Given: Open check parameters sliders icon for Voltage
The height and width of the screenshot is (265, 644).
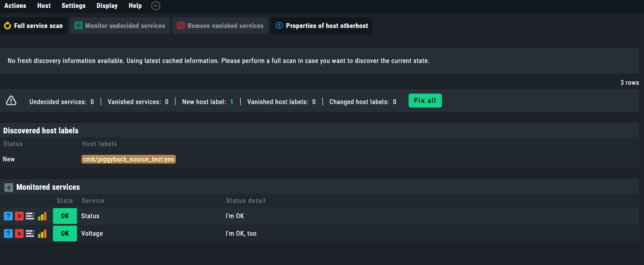Looking at the screenshot, I should [x=30, y=234].
